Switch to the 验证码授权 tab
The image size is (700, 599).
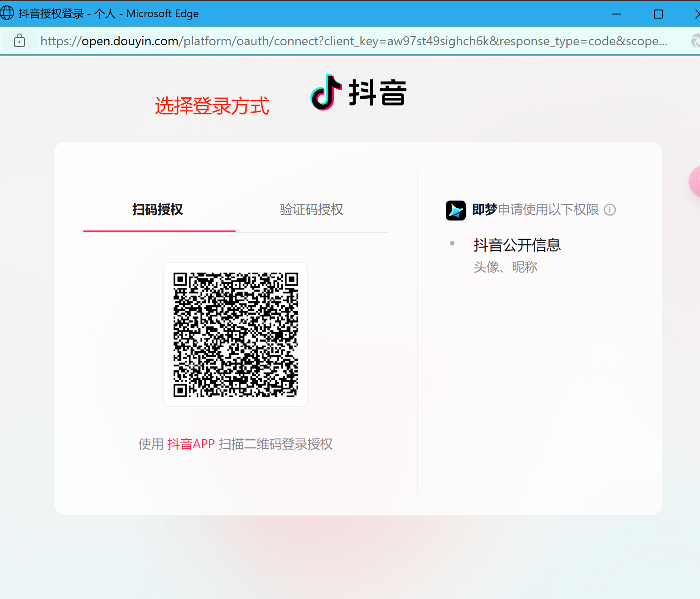point(312,210)
